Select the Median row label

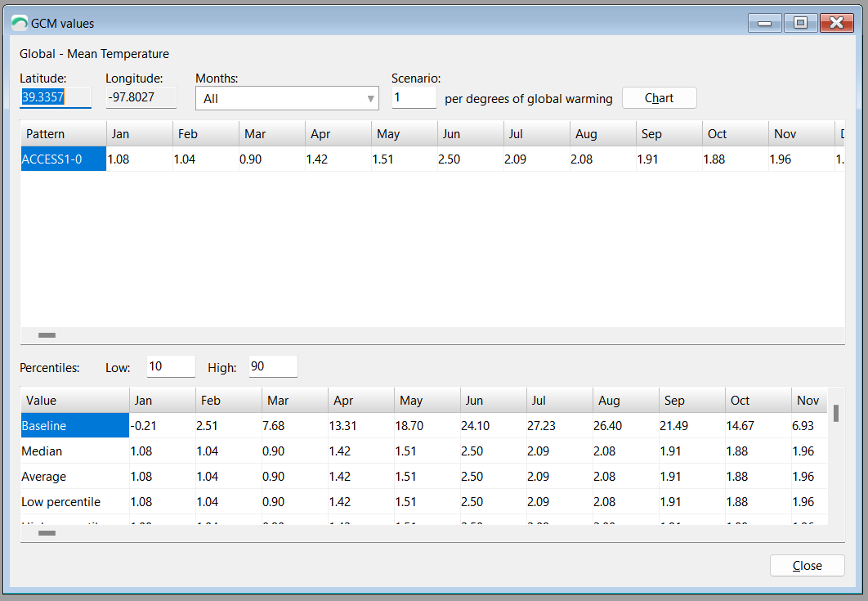(x=74, y=451)
